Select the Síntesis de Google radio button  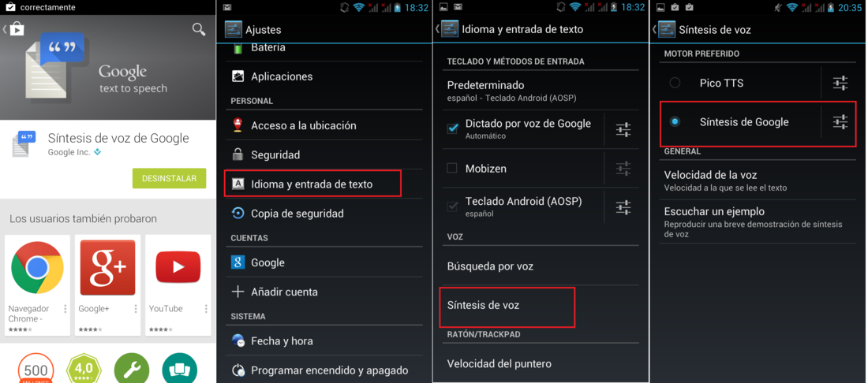pos(675,121)
